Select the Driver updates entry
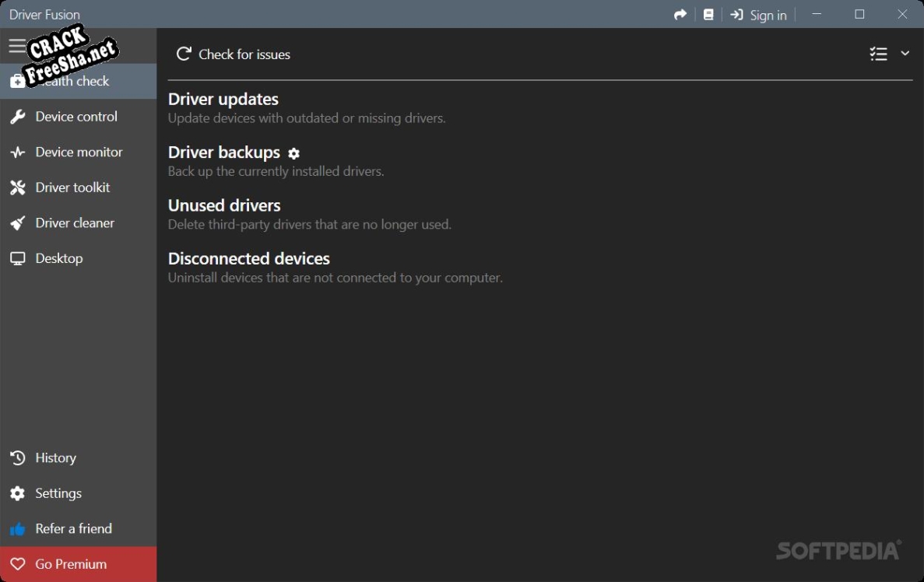 coord(223,100)
